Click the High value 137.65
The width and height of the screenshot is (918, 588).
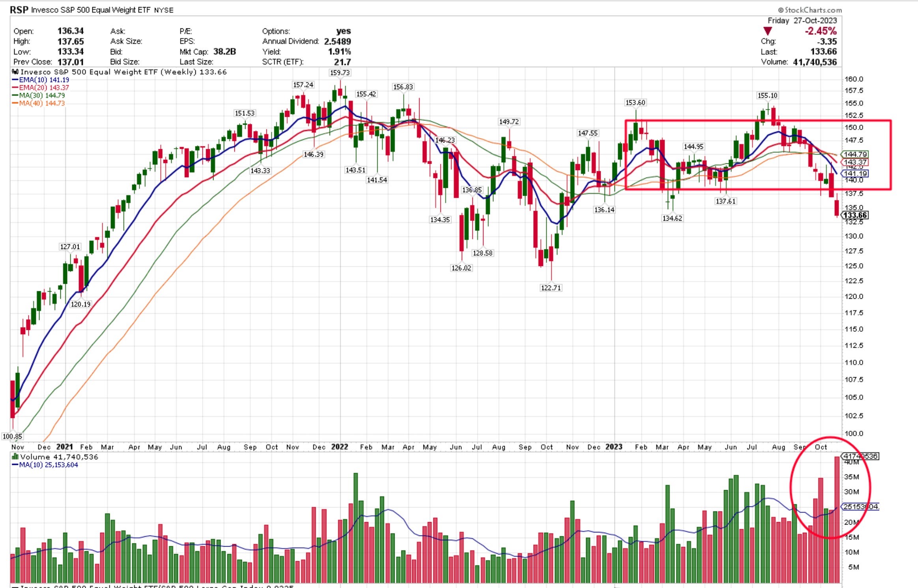pyautogui.click(x=71, y=41)
